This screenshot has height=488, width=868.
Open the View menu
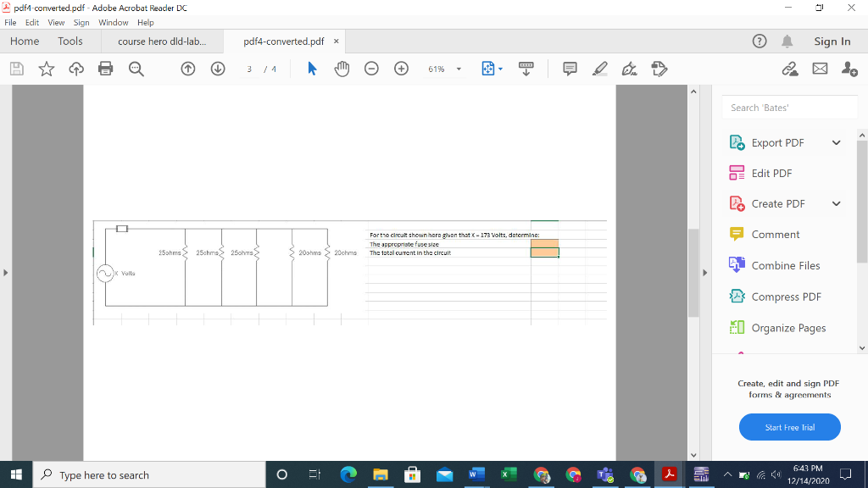56,23
